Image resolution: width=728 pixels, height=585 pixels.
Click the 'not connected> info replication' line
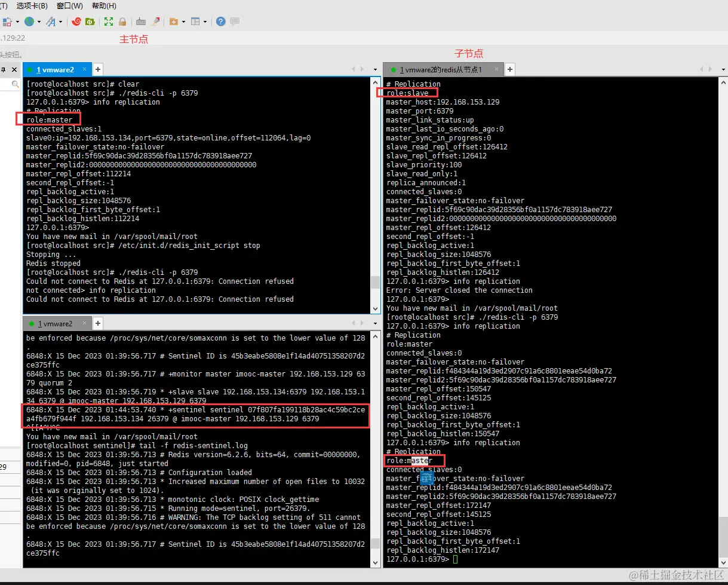91,290
